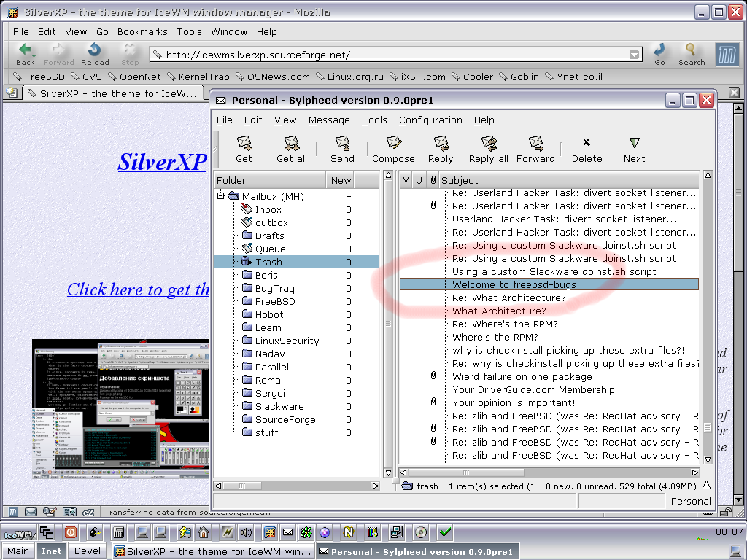Click the screenshot thumbnail on SilverXP page
Viewport: 747px width, 560px height.
[120, 409]
